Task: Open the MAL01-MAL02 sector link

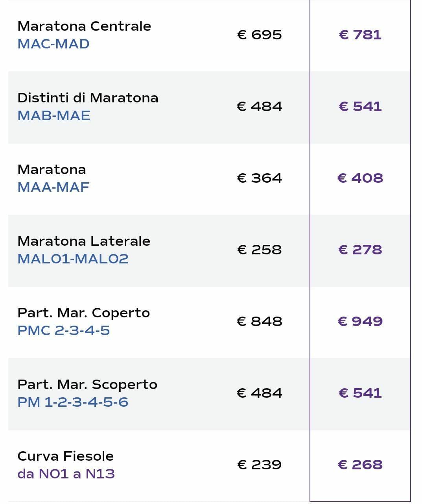Action: click(x=73, y=259)
